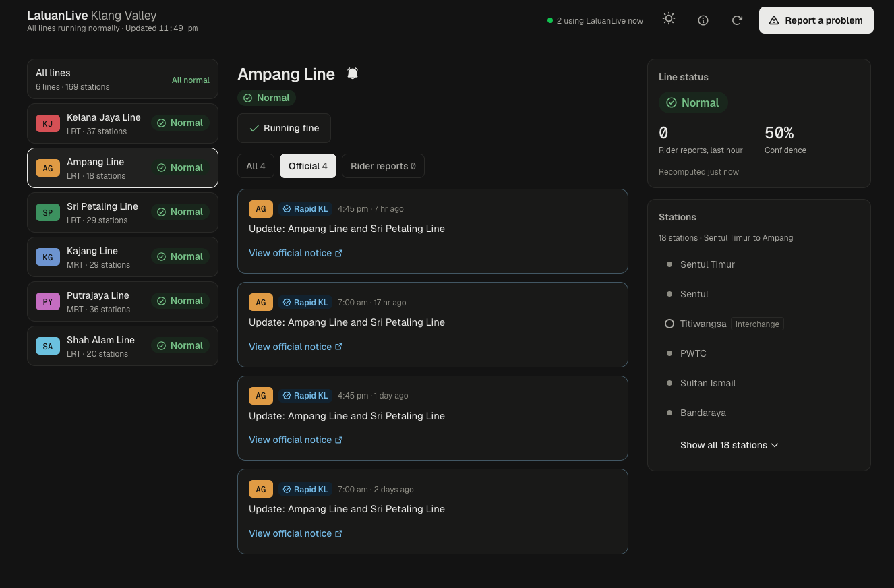Image resolution: width=894 pixels, height=588 pixels.
Task: Click the KG line badge
Action: (48, 257)
